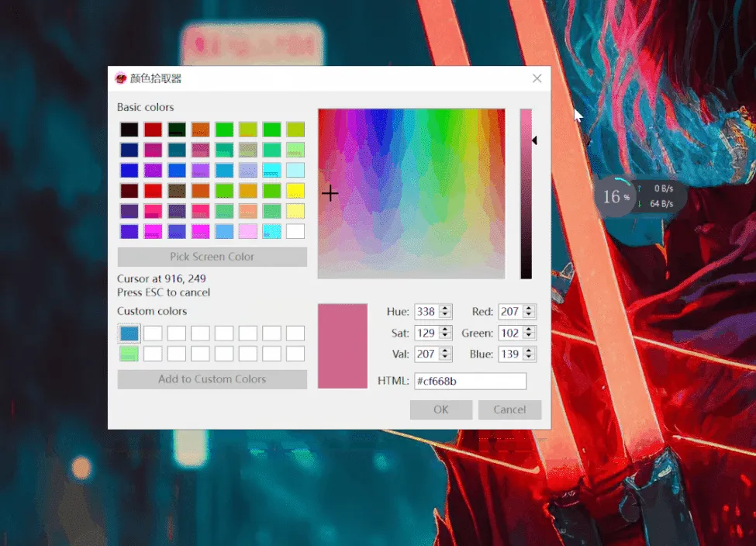This screenshot has height=546, width=756.
Task: Click the crosshair in the color spectrum
Action: tap(330, 193)
